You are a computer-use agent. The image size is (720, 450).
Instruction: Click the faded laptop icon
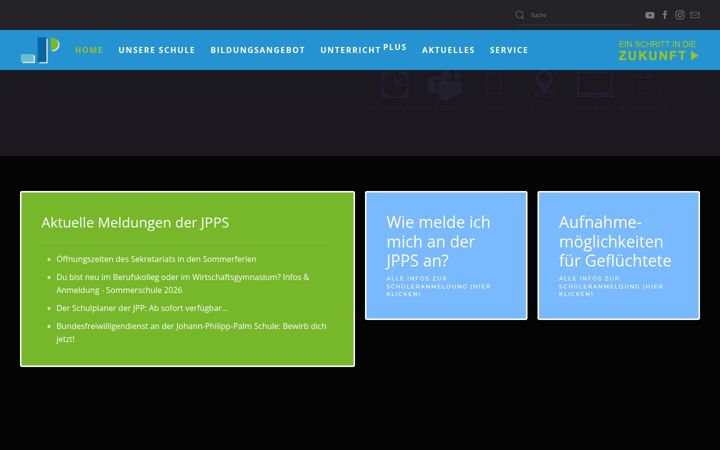click(595, 84)
